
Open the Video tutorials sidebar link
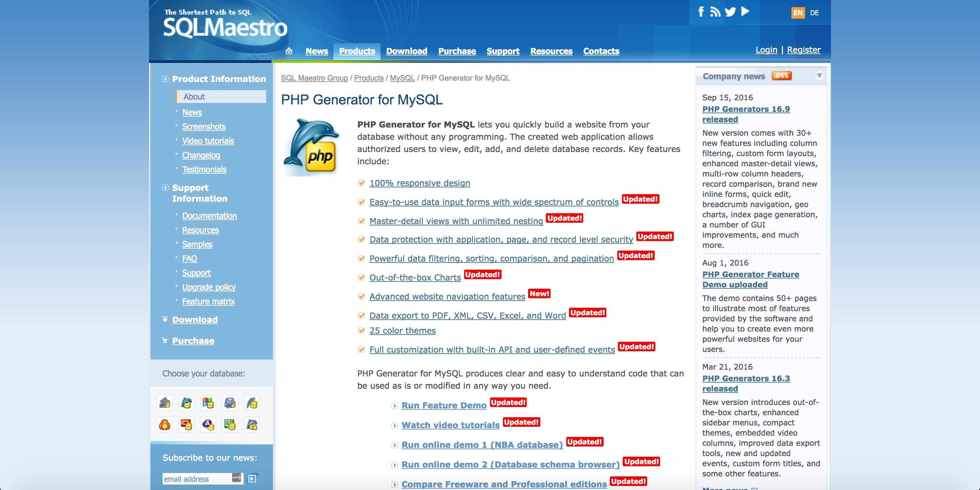[x=208, y=141]
